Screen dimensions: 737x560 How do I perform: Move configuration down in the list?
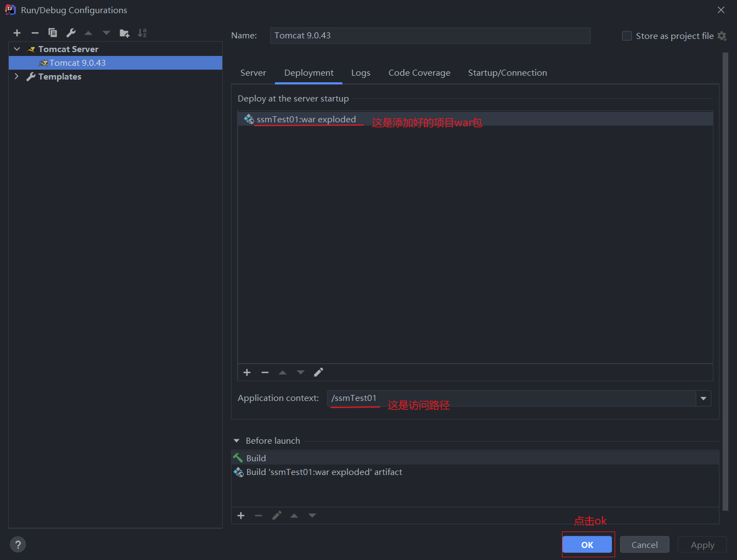(x=106, y=33)
